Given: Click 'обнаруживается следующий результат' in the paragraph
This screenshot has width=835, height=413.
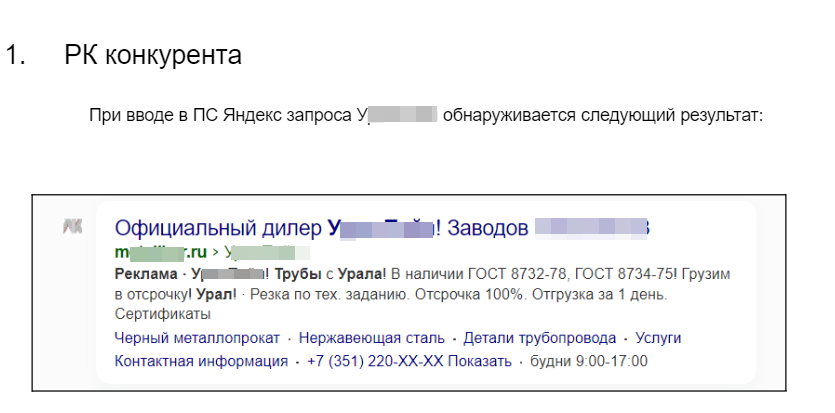Looking at the screenshot, I should pyautogui.click(x=603, y=114).
